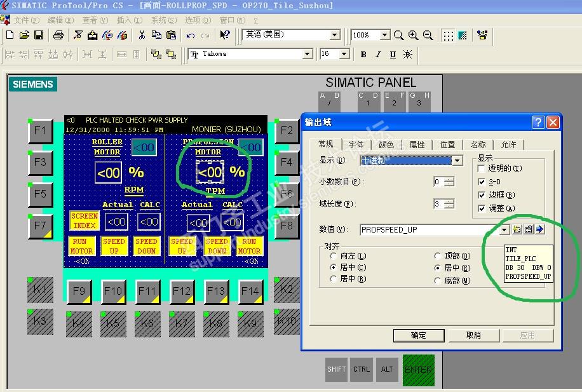Toggle the 调整 (A) checkbox
Image resolution: width=582 pixels, height=392 pixels.
pyautogui.click(x=482, y=208)
